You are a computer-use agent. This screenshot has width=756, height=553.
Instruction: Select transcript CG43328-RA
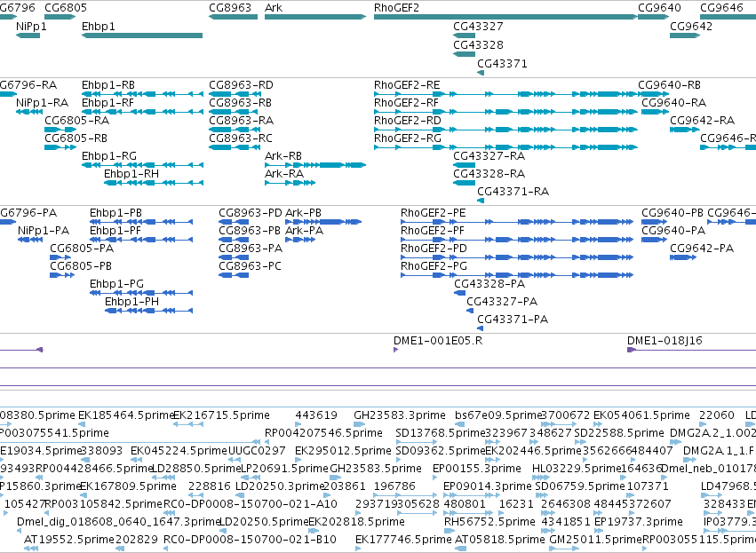click(465, 183)
